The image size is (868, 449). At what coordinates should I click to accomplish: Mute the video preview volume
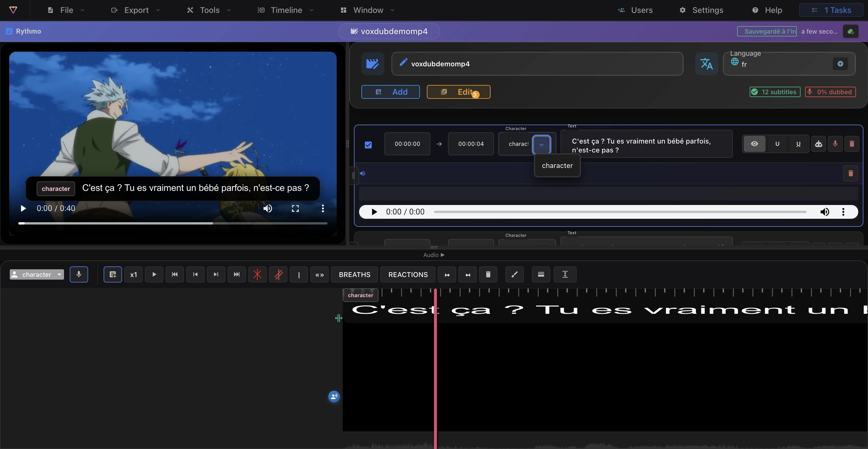point(268,208)
